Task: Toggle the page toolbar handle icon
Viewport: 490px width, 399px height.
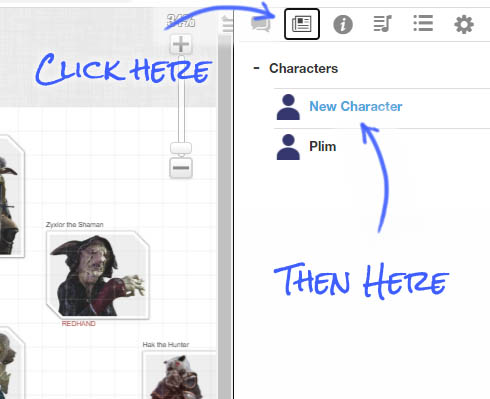Action: (227, 24)
